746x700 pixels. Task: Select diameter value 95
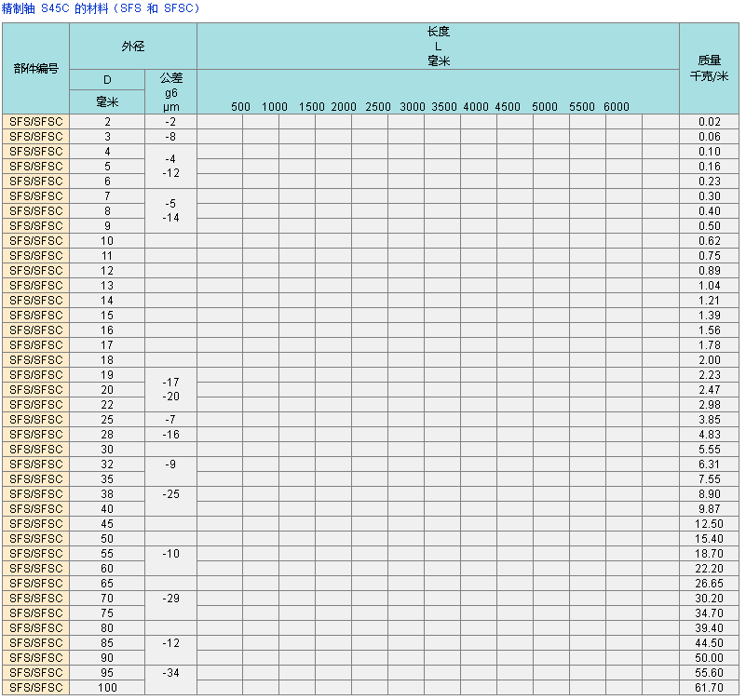107,672
